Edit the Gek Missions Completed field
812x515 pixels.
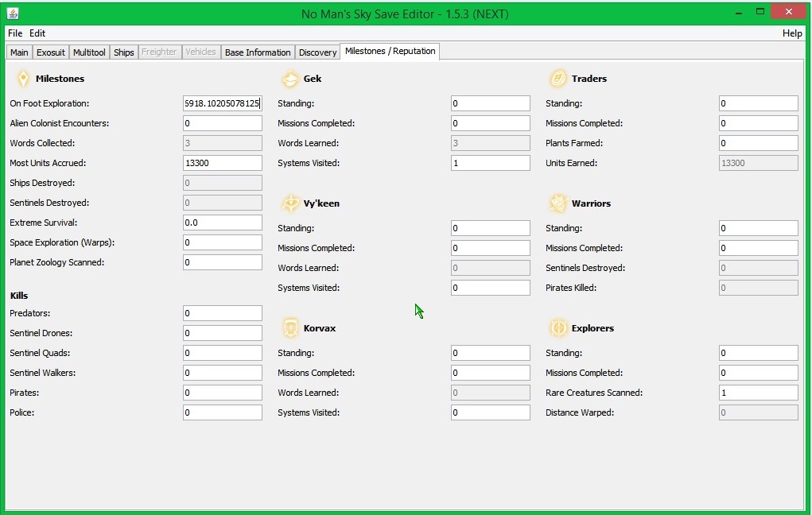pos(491,123)
